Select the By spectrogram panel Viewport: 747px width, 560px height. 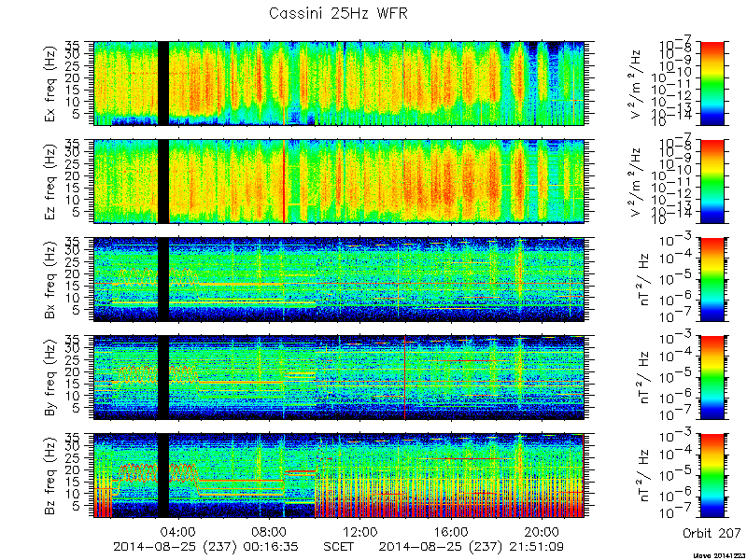click(339, 378)
